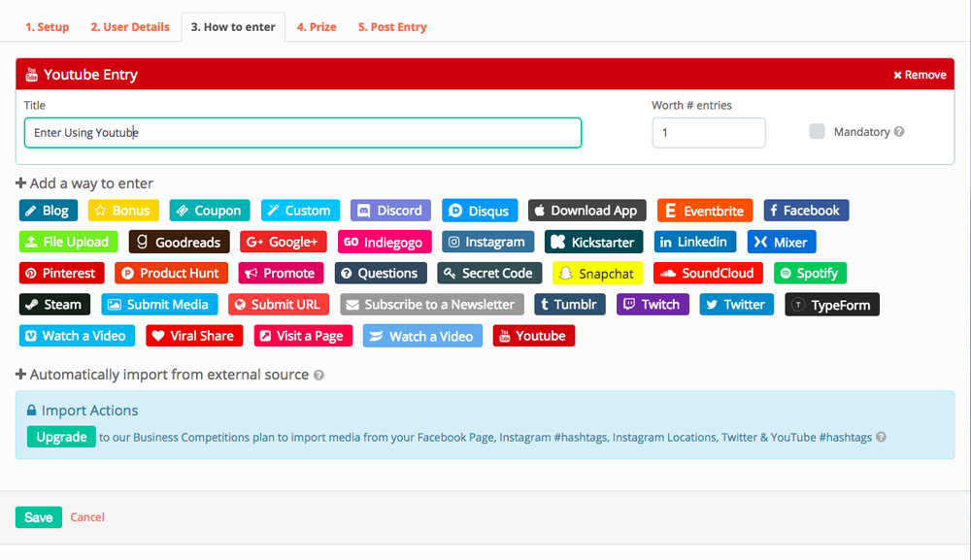Open the User Details tab
971x560 pixels.
click(130, 27)
